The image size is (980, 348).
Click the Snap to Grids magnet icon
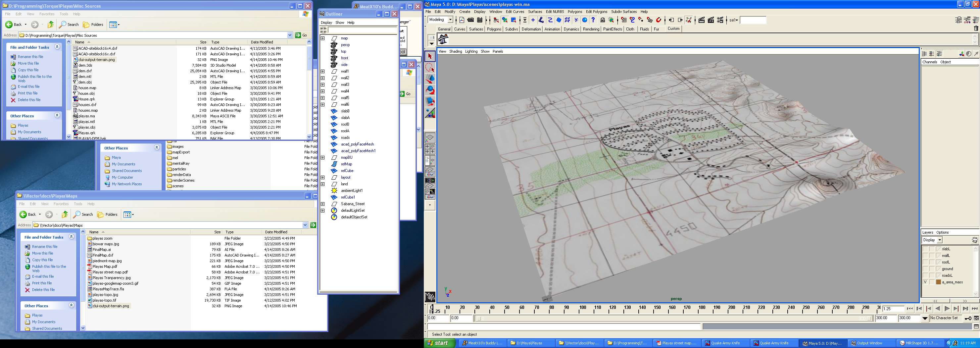[x=623, y=20]
